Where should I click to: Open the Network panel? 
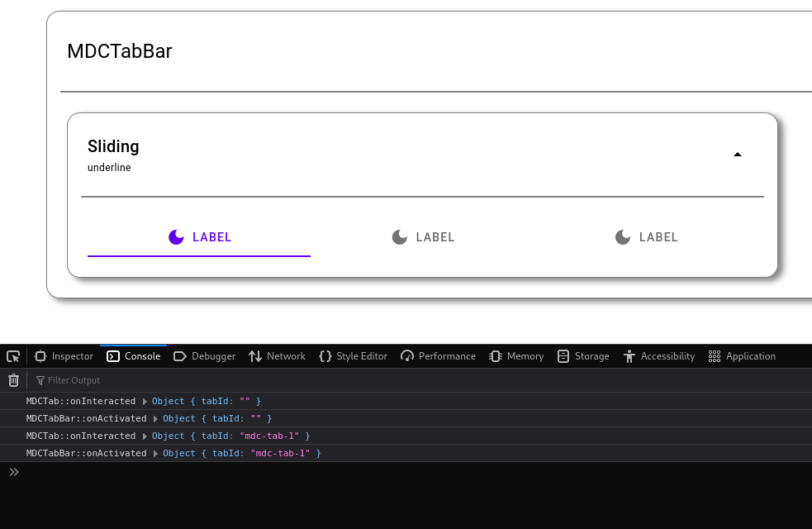tap(276, 355)
